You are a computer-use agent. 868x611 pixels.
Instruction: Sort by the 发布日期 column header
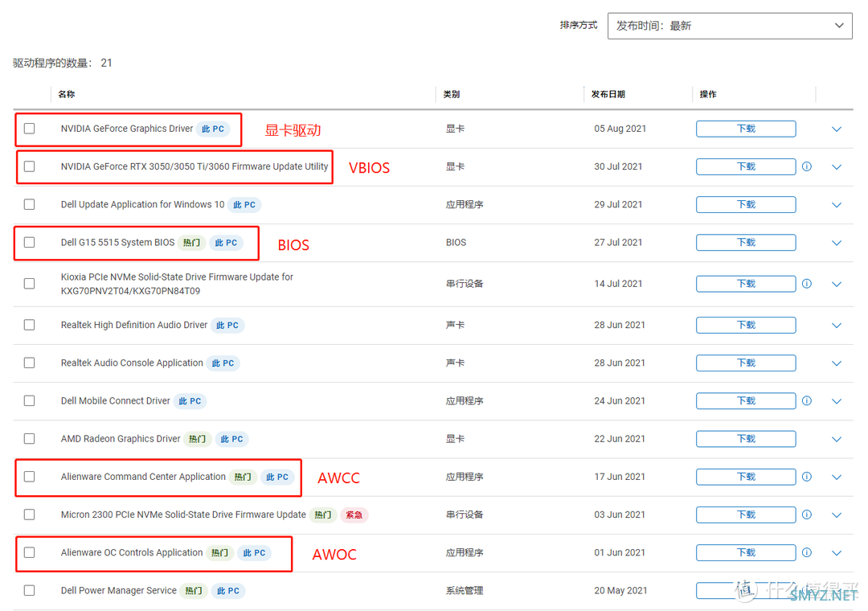click(x=608, y=94)
